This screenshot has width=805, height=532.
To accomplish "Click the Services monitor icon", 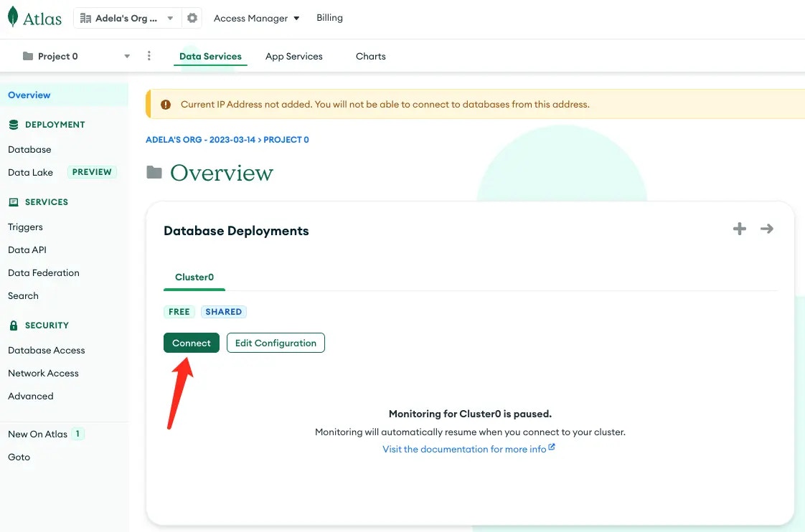I will (x=14, y=202).
